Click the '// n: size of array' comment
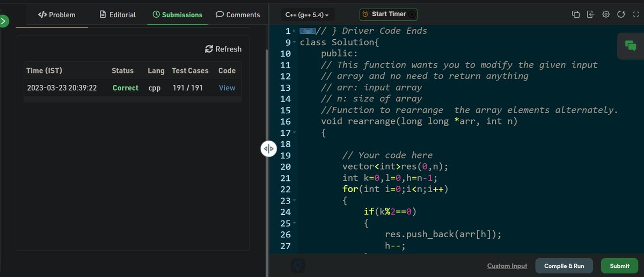 (x=371, y=99)
